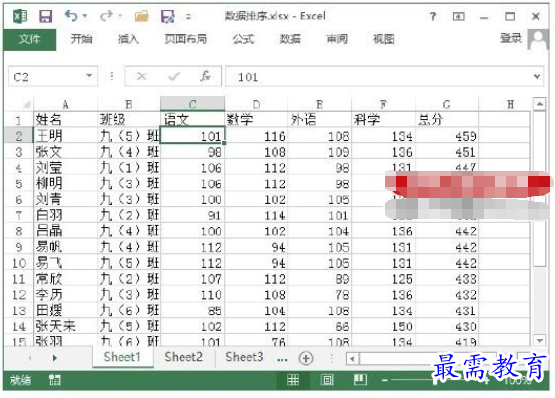This screenshot has width=555, height=398.
Task: Select column C header
Action: click(x=192, y=104)
